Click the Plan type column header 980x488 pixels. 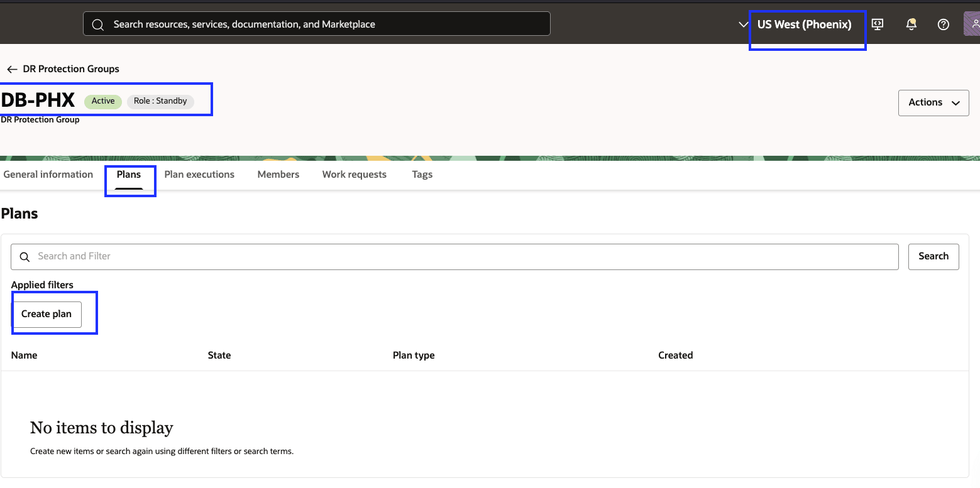point(414,355)
